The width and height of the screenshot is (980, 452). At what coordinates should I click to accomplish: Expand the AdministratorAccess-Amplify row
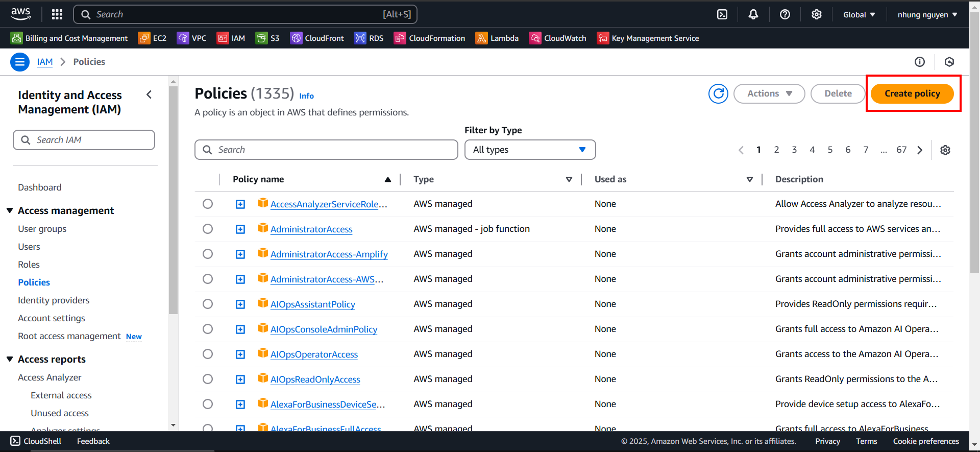point(240,254)
